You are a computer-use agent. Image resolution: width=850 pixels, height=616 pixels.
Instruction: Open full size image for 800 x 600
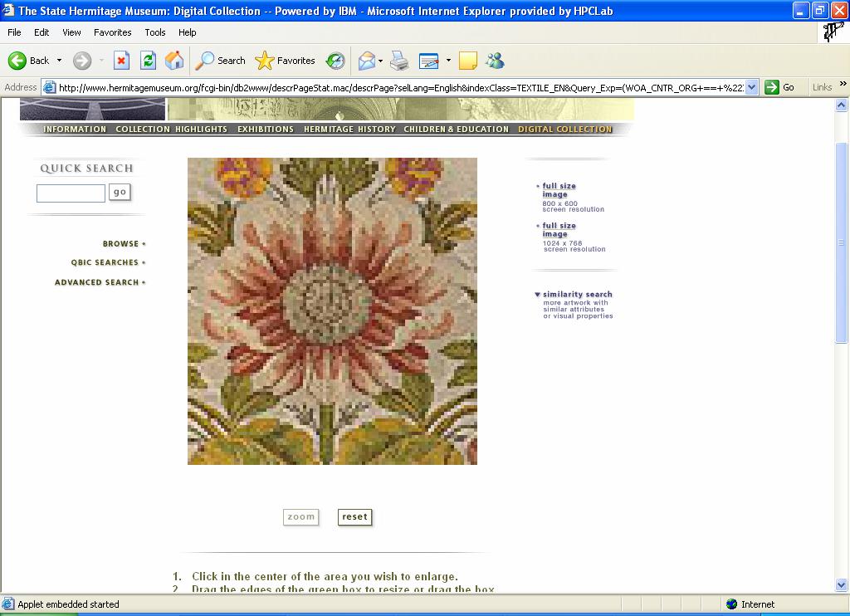[x=559, y=190]
